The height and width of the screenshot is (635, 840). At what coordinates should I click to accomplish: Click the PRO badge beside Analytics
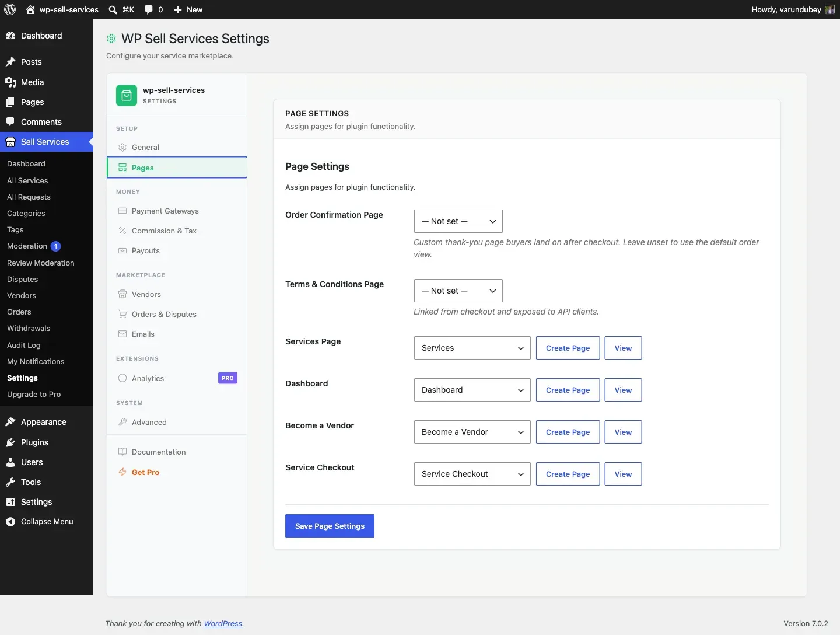[228, 378]
